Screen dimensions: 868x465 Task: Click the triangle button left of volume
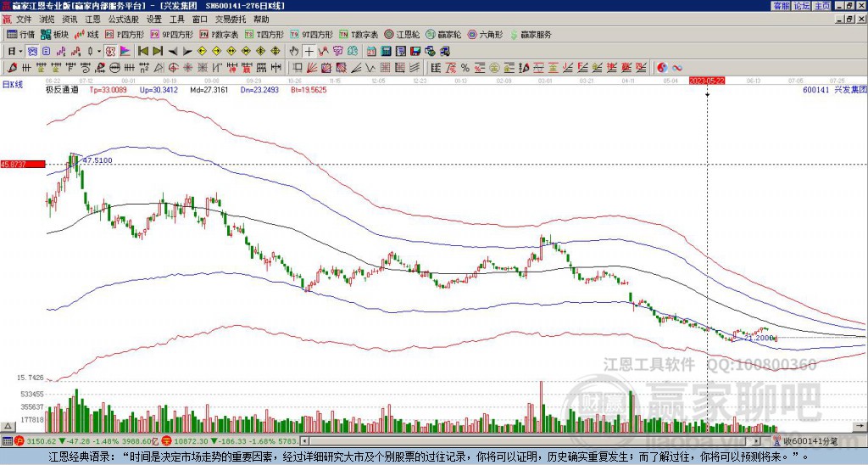click(8, 426)
